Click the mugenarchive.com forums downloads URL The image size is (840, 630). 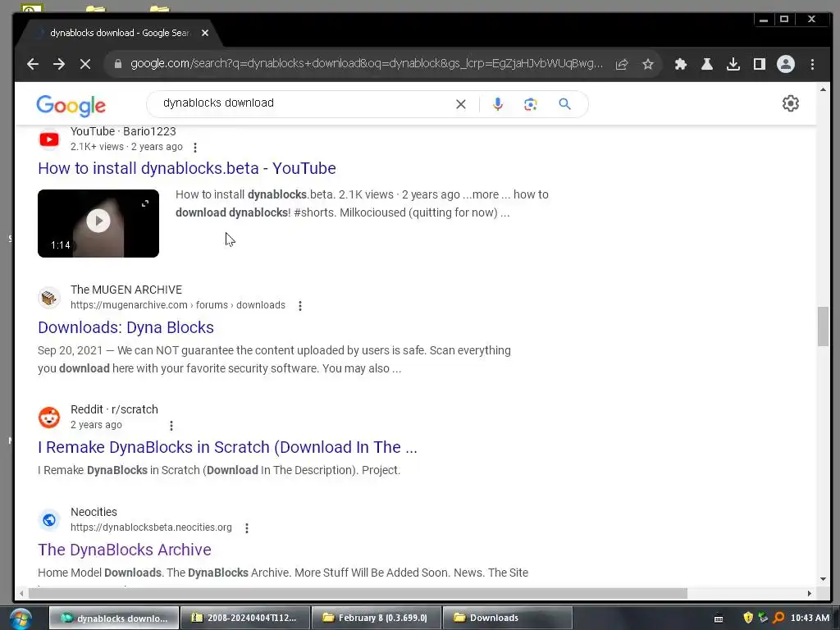click(178, 305)
